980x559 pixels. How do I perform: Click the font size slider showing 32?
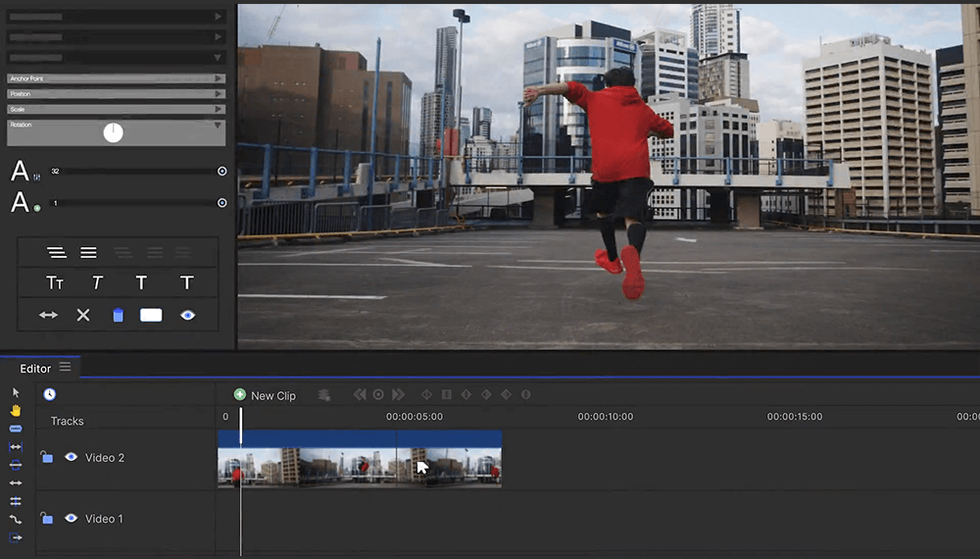(136, 171)
